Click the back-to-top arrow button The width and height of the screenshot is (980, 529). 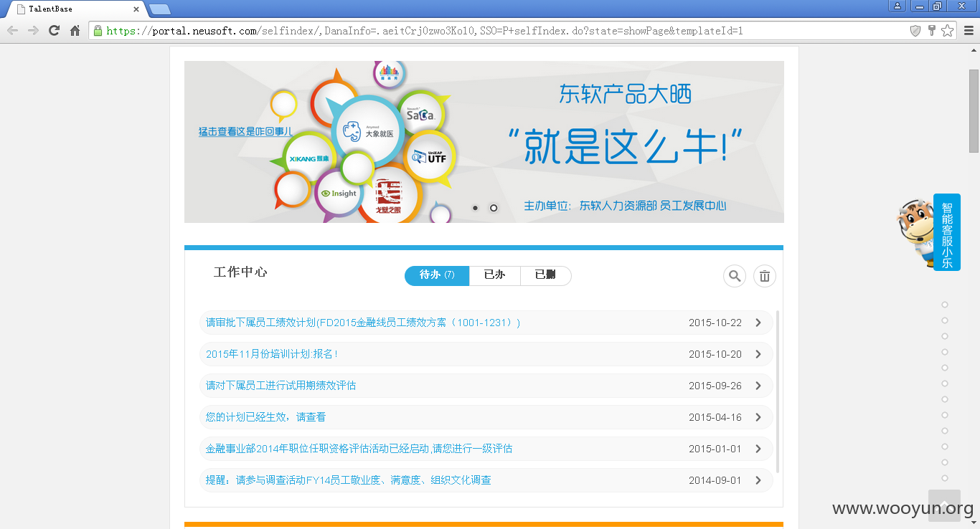(x=944, y=505)
